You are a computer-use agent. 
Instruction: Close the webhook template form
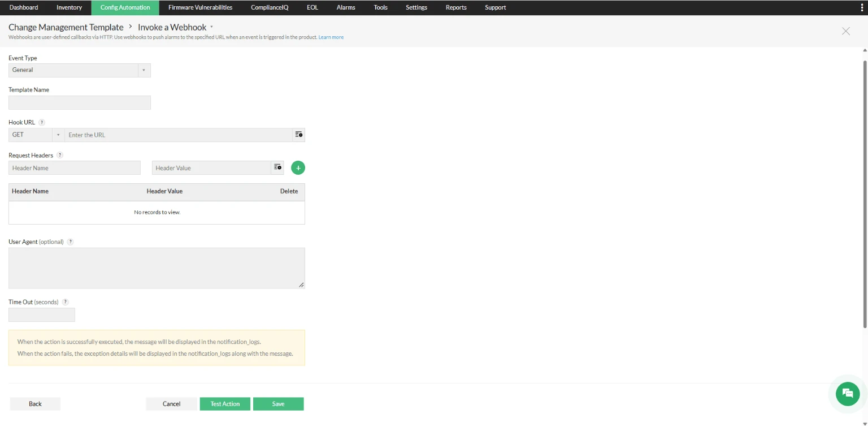(x=846, y=31)
